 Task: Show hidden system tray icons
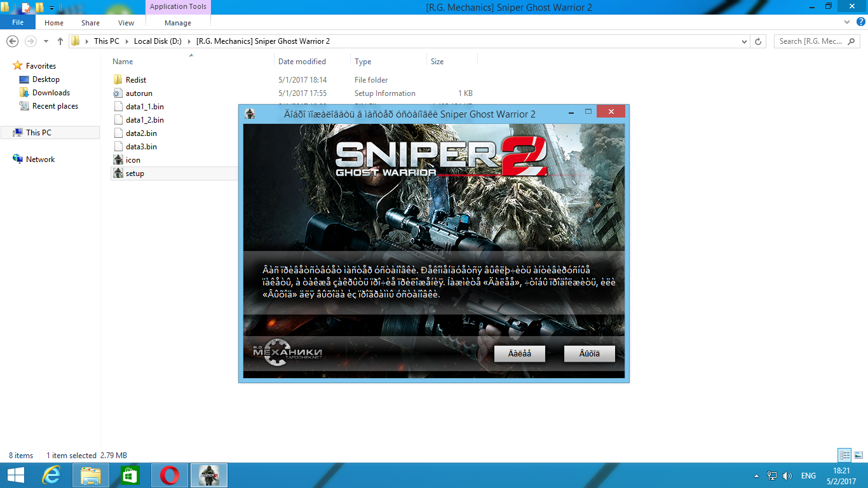click(756, 476)
